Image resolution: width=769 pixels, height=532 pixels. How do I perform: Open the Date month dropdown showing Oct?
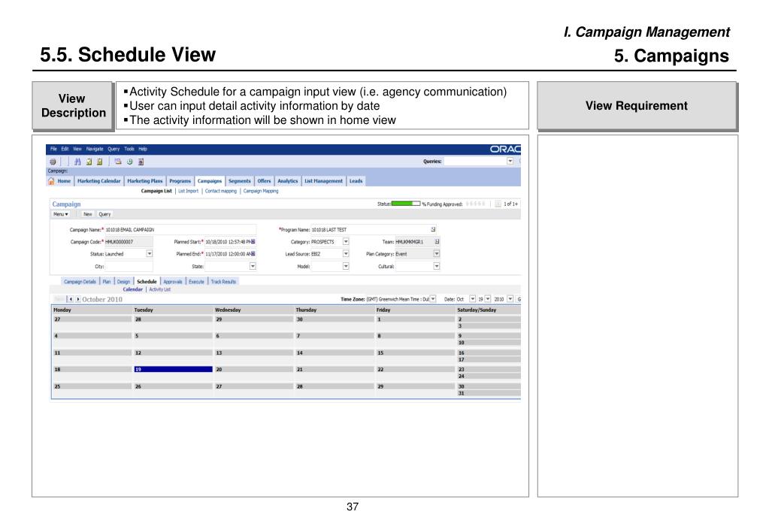pos(472,299)
